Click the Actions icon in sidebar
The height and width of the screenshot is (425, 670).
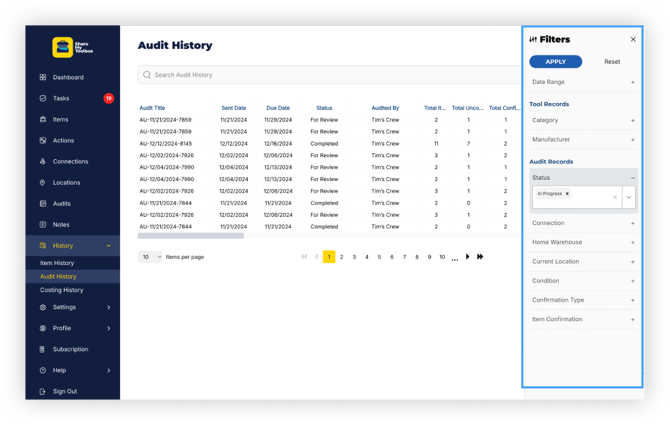pos(43,140)
